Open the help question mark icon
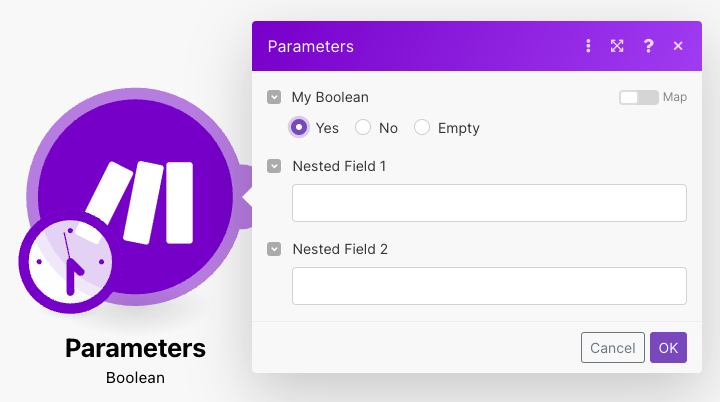Image resolution: width=720 pixels, height=402 pixels. pyautogui.click(x=648, y=46)
